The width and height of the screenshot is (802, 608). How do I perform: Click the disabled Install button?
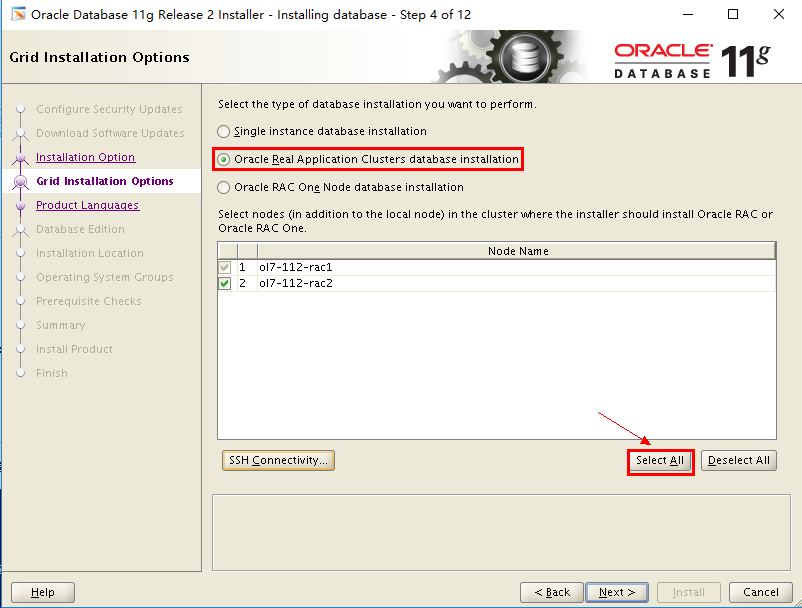coord(688,592)
